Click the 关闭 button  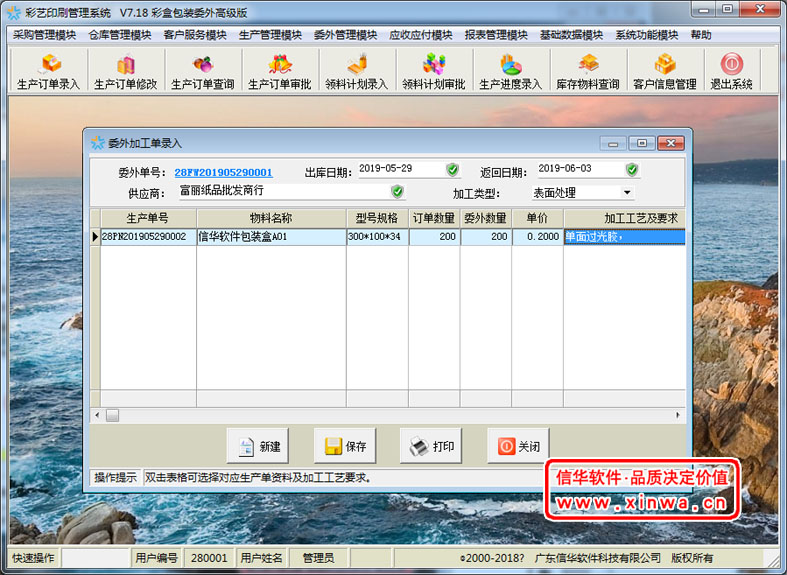tap(518, 446)
